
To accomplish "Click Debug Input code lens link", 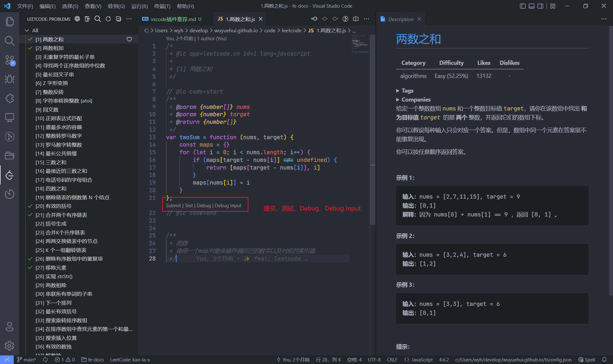I will (x=228, y=206).
